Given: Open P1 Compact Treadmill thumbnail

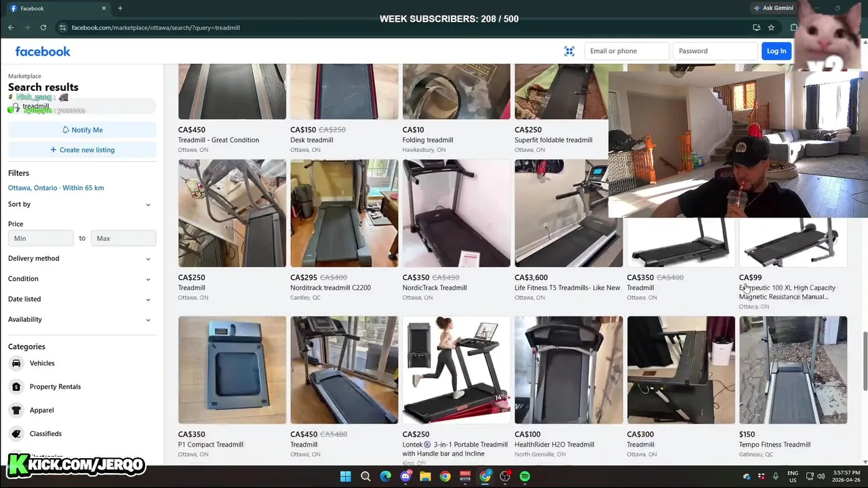Looking at the screenshot, I should (232, 370).
